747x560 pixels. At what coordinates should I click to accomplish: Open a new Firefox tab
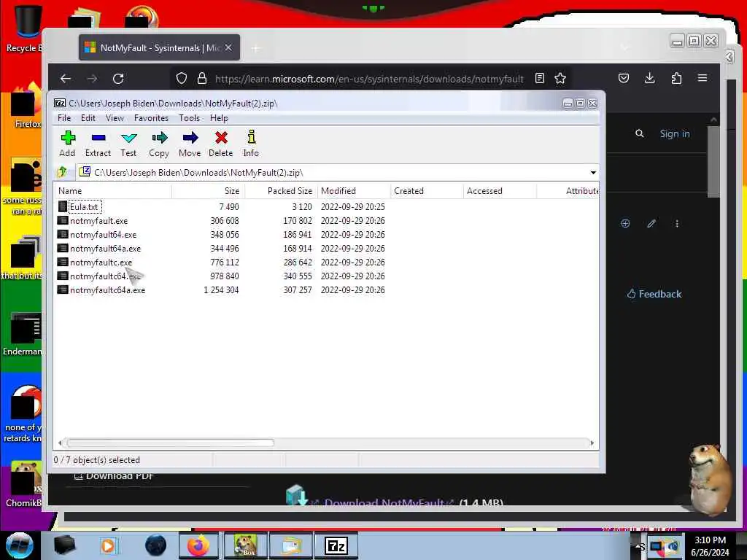(x=256, y=48)
